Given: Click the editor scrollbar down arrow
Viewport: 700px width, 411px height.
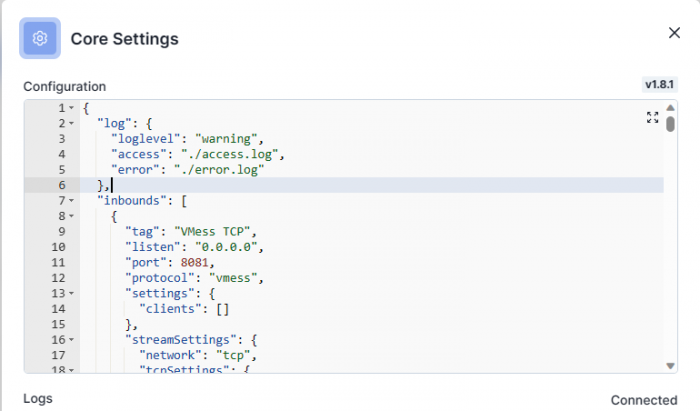Looking at the screenshot, I should coord(670,366).
